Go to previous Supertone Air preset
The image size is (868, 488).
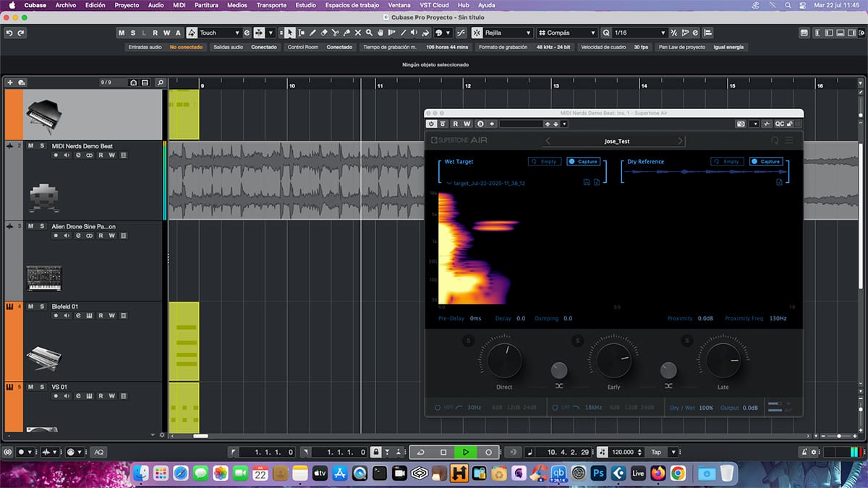coord(548,141)
